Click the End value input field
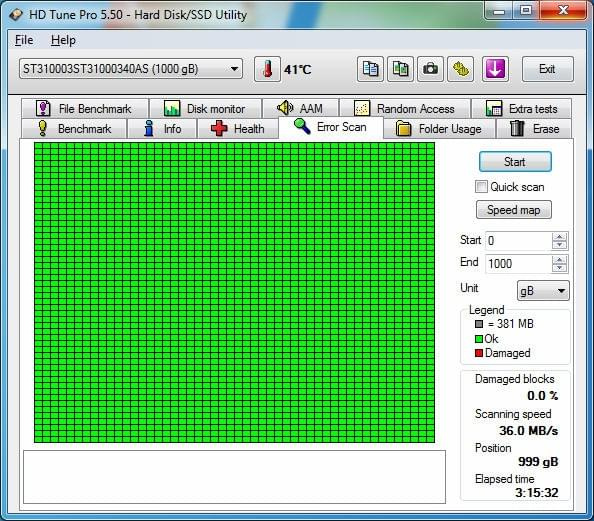Image resolution: width=594 pixels, height=521 pixels. (x=519, y=263)
